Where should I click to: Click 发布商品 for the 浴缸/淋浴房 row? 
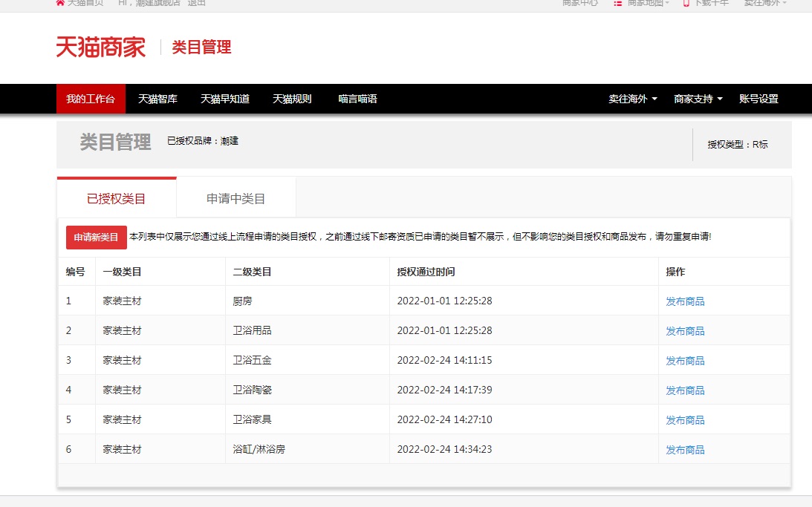click(685, 450)
